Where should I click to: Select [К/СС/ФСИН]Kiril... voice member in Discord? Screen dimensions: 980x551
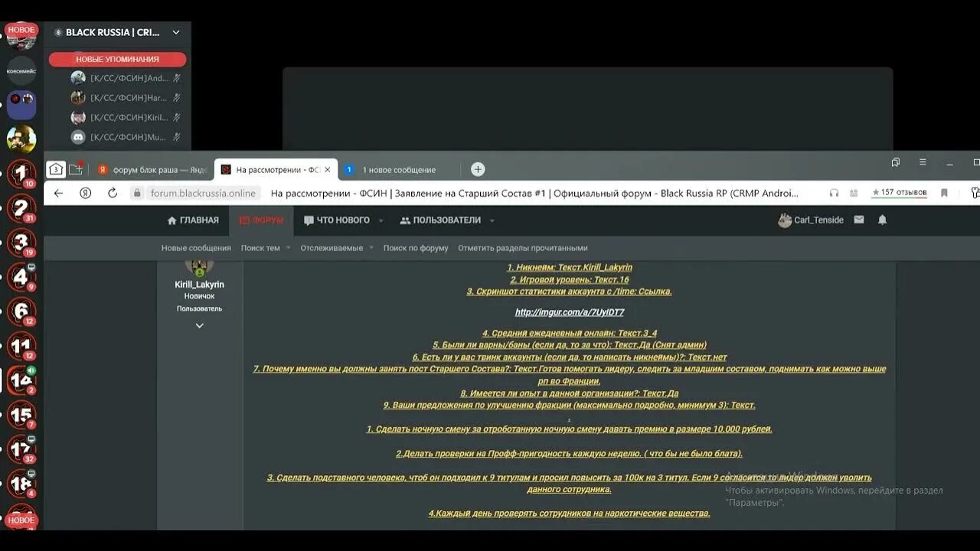coord(126,117)
